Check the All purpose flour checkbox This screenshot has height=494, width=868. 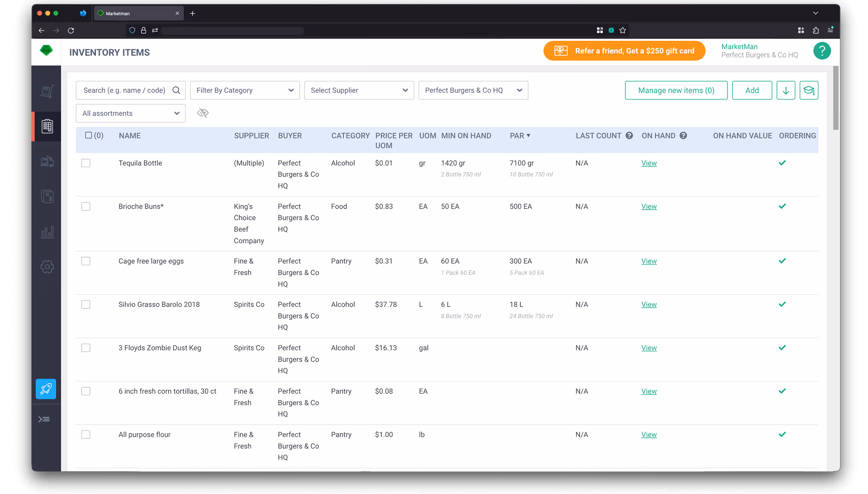pos(86,435)
